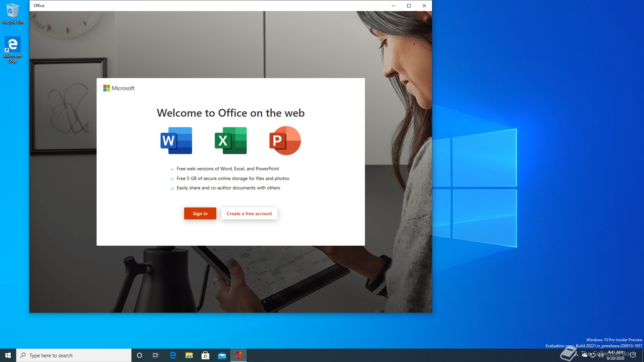Maximize the Office window
Screen dimensions: 644x362
409,6
